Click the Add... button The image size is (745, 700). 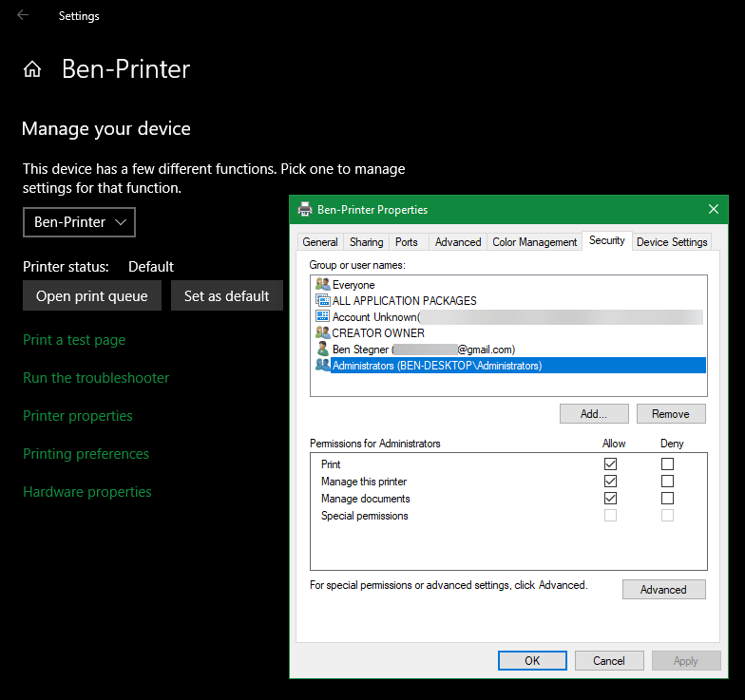[594, 413]
